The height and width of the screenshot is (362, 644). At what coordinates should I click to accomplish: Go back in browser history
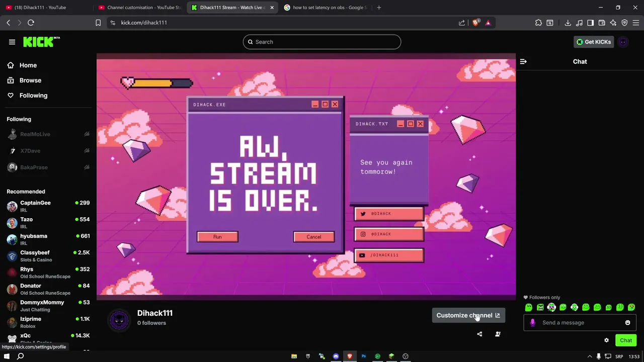(x=9, y=23)
